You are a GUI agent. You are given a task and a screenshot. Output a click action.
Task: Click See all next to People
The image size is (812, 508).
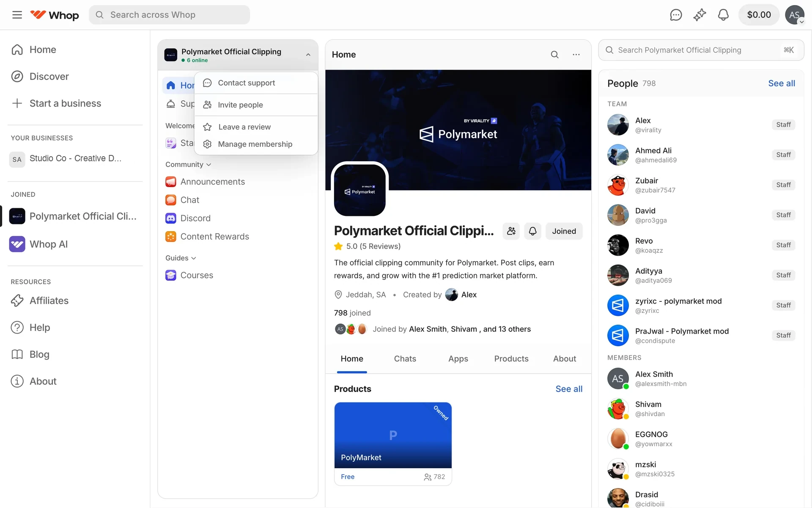[782, 83]
